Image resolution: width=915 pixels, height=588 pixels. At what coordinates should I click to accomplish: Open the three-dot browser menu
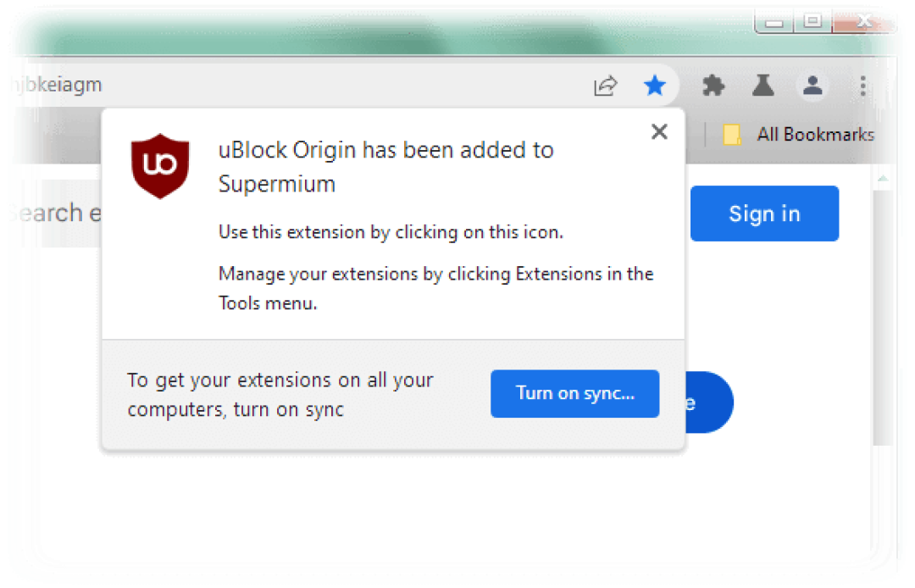[x=862, y=86]
